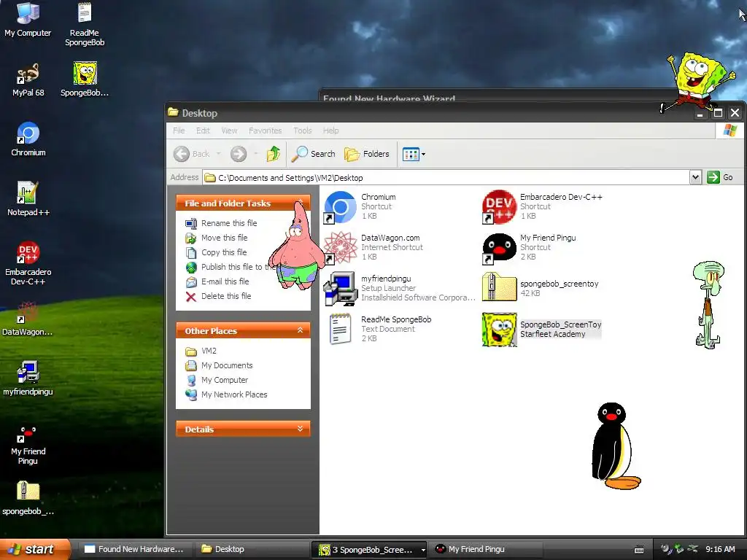
Task: Collapse the Other Places panel
Action: point(300,330)
